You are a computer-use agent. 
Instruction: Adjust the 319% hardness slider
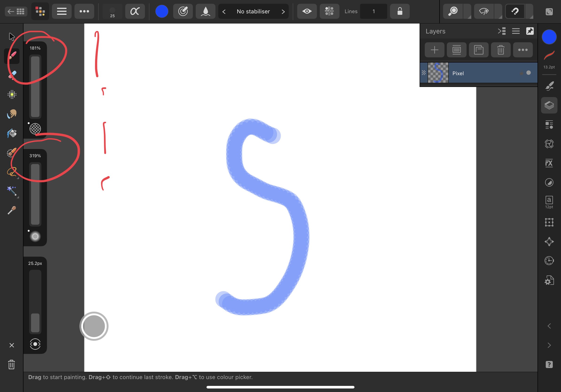tap(35, 194)
